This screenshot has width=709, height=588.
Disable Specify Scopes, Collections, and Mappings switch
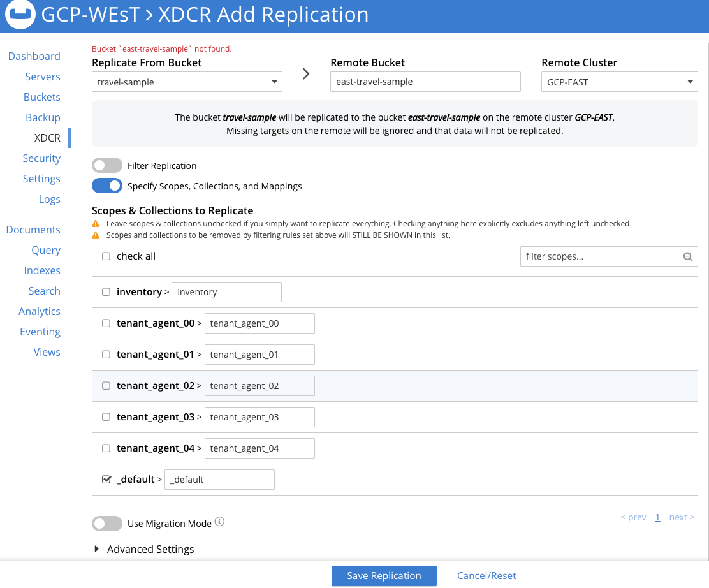coord(107,186)
